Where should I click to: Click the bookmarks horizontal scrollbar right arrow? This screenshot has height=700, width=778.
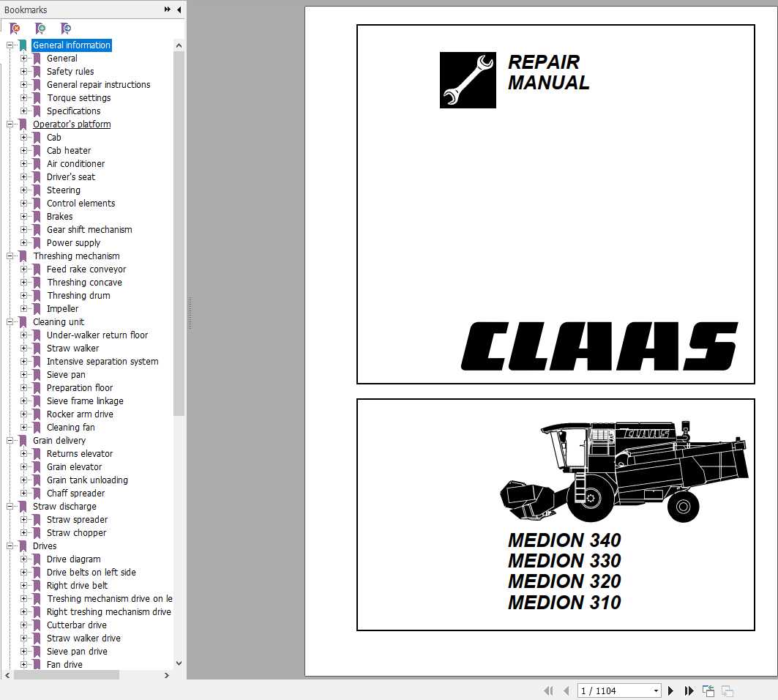click(167, 675)
